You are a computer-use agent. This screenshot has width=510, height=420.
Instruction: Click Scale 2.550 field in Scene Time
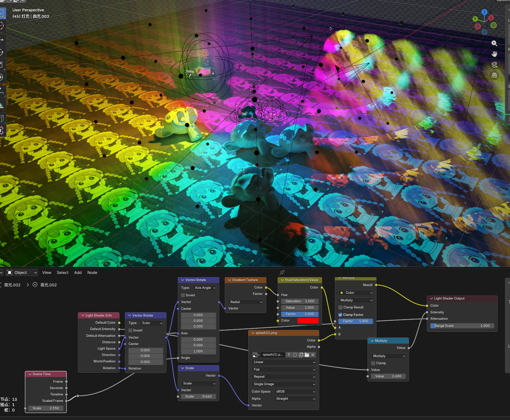(x=46, y=408)
